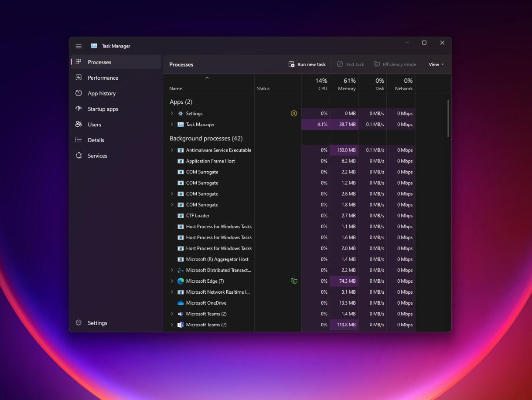The width and height of the screenshot is (532, 400).
Task: Sort by Disk column header
Action: [372, 84]
